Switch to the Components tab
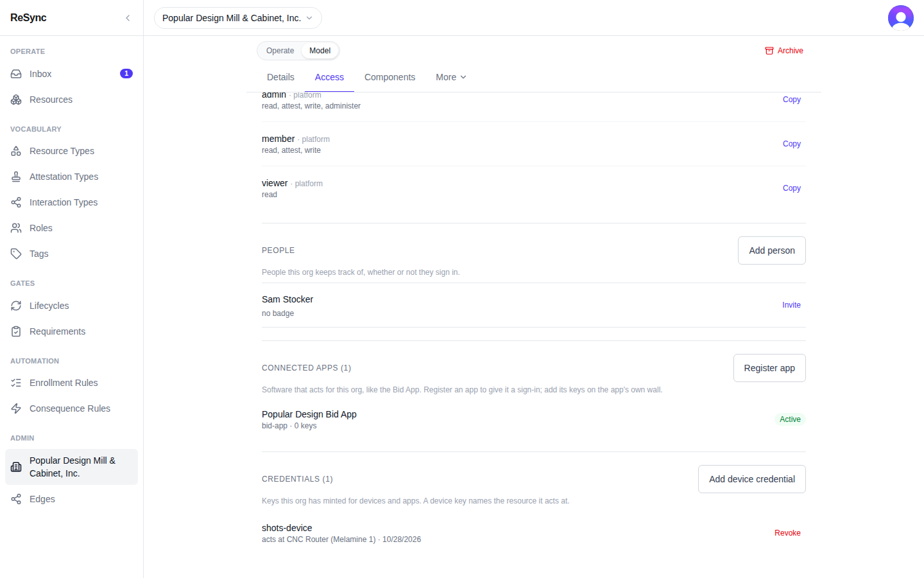Viewport: 924px width, 578px height. tap(389, 77)
